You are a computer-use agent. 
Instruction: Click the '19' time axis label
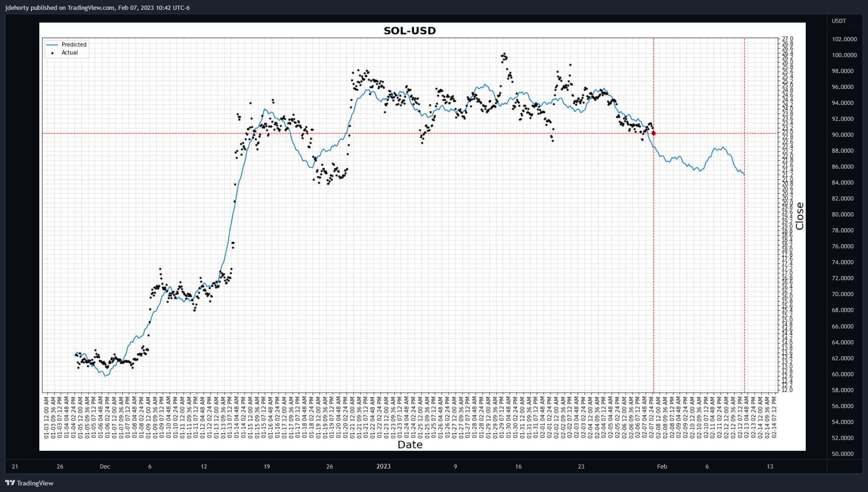click(x=267, y=466)
